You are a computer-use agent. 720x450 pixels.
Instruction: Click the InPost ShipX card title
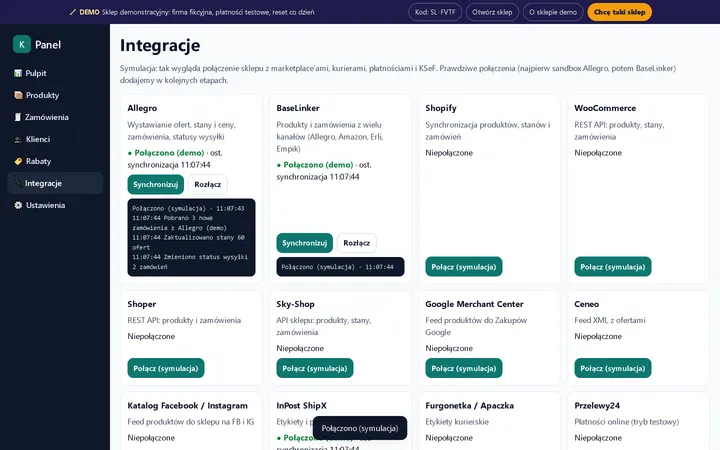301,406
